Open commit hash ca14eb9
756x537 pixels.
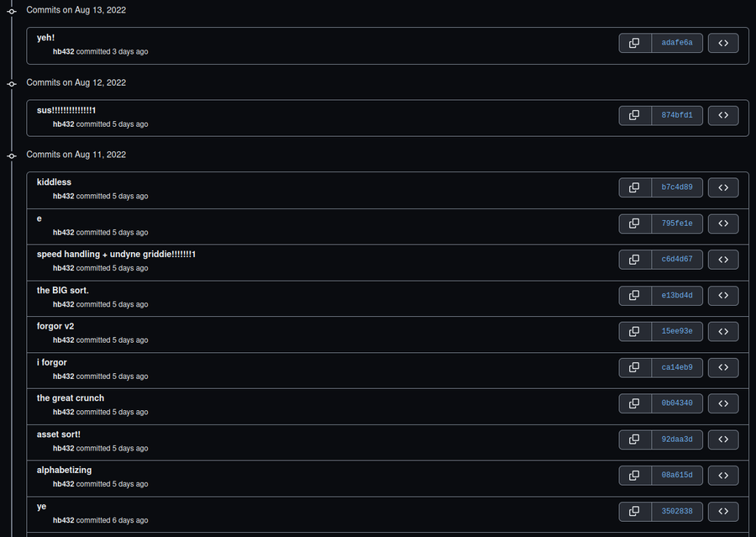pos(677,367)
